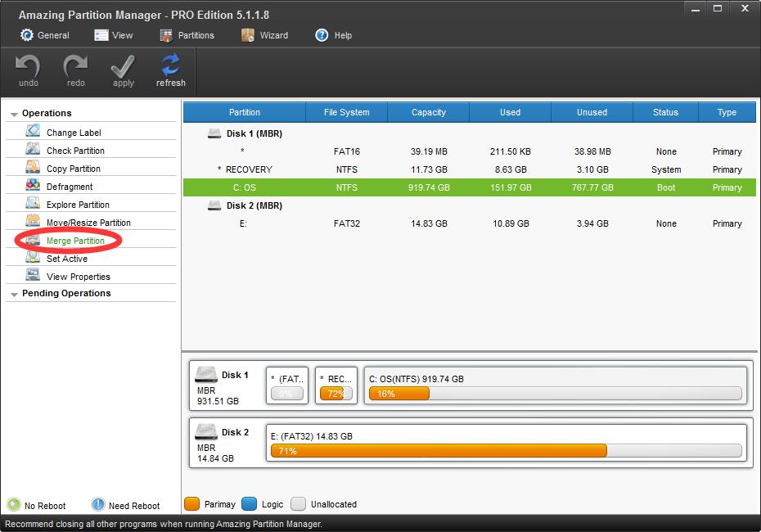Click the Move/Resize Partition icon
Viewport: 761px width, 532px height.
(33, 221)
